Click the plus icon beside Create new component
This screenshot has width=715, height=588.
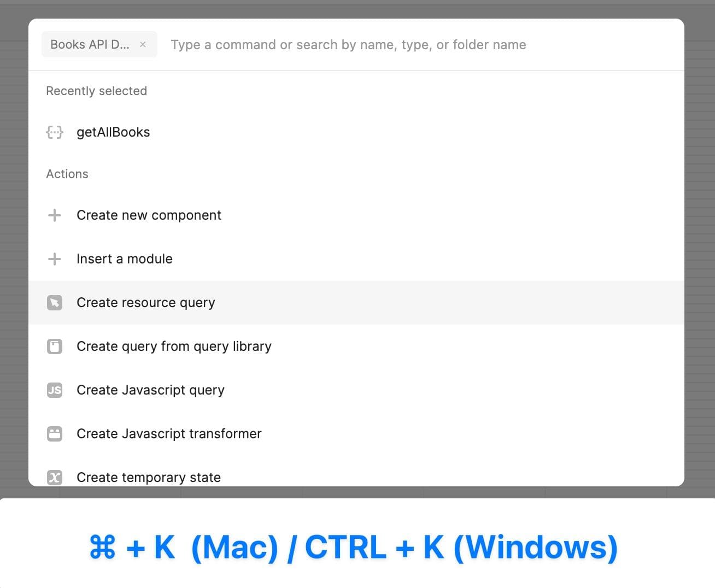(x=55, y=215)
